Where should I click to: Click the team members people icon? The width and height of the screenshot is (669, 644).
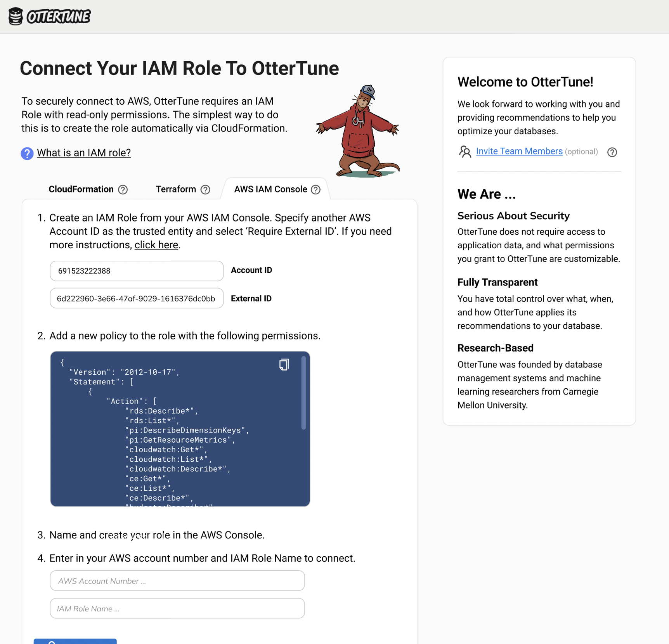(465, 152)
